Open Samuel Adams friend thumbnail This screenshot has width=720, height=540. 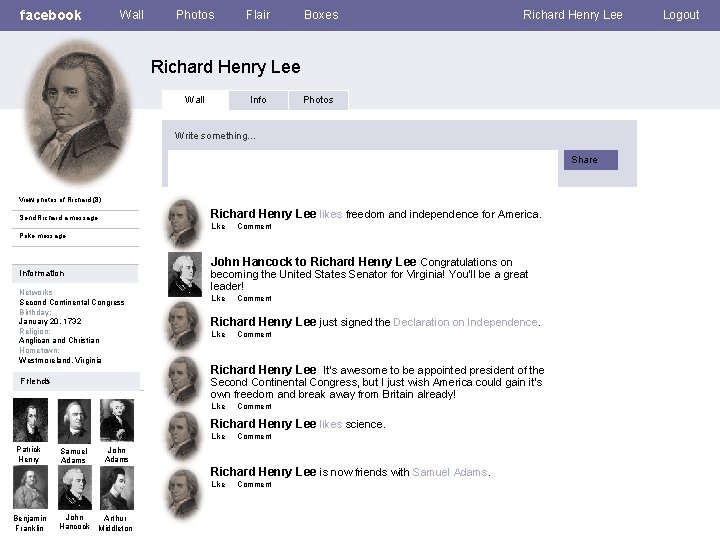74,421
